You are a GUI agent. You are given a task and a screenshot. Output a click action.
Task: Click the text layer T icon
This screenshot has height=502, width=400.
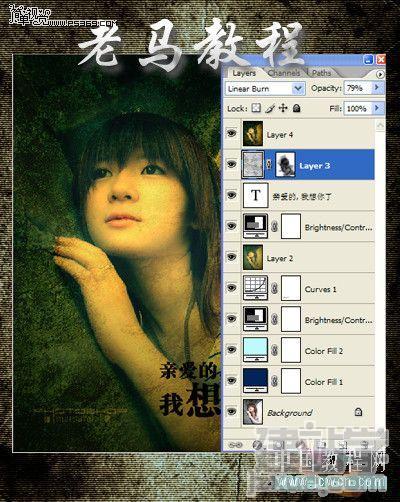(x=256, y=195)
